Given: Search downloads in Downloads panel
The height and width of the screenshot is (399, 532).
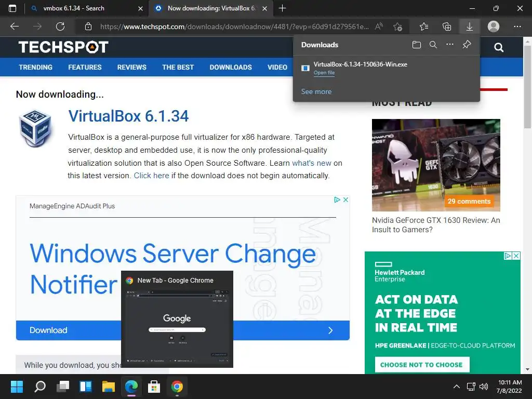Looking at the screenshot, I should (x=433, y=45).
